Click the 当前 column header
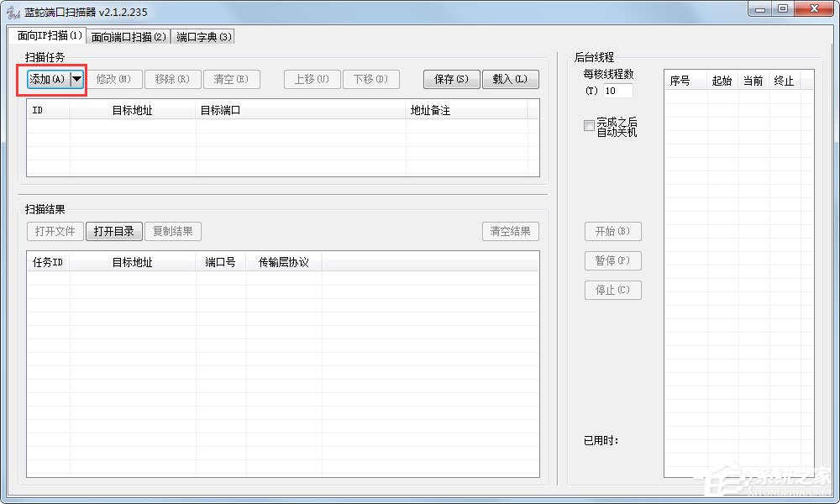 coord(753,81)
